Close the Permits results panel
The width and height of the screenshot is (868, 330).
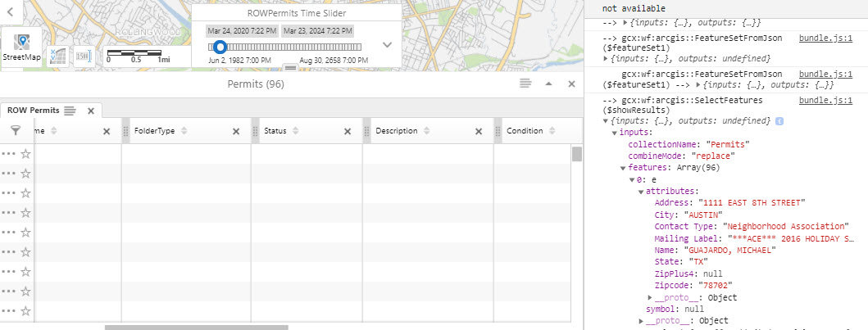pyautogui.click(x=572, y=84)
